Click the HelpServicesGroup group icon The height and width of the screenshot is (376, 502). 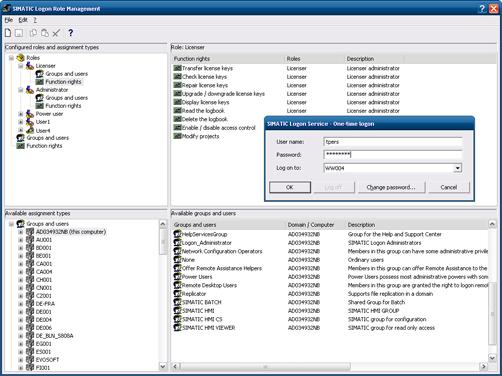(177, 234)
